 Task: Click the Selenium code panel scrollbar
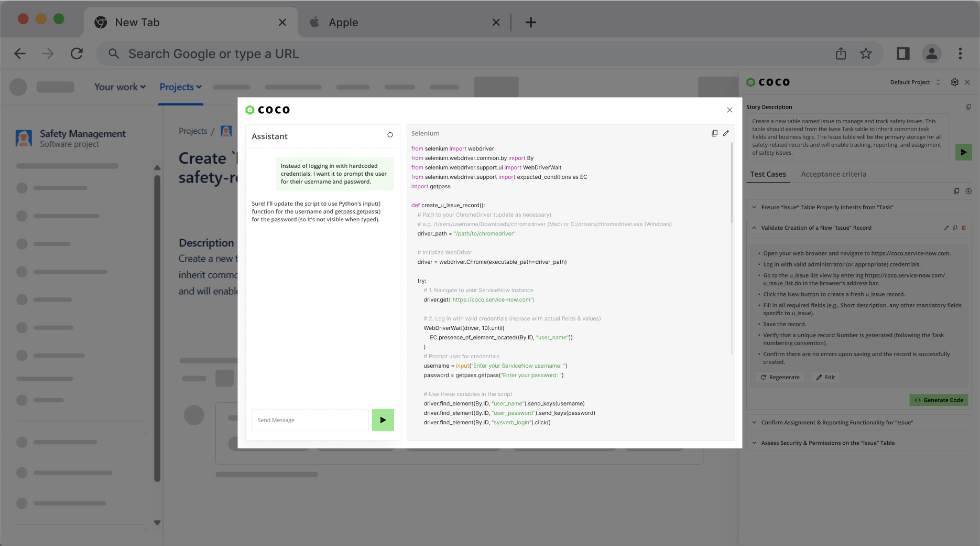[732, 184]
